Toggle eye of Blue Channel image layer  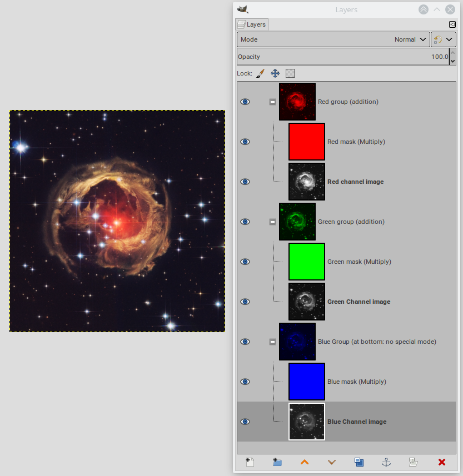[245, 422]
